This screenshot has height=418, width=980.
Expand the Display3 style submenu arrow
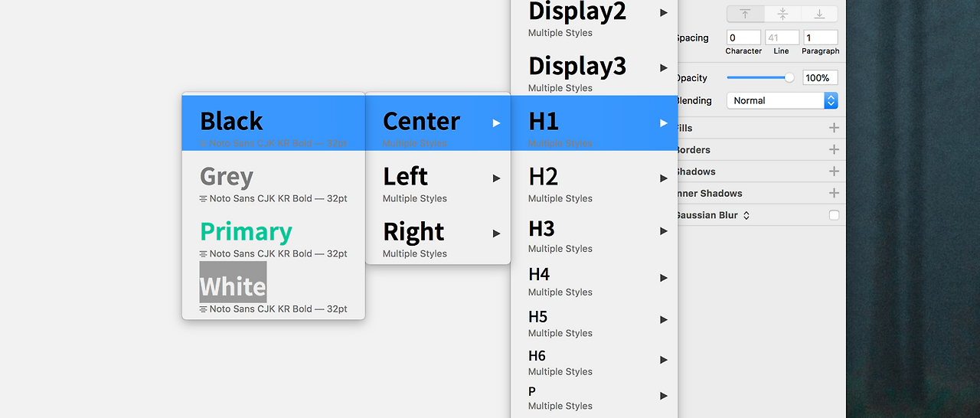[x=664, y=67]
